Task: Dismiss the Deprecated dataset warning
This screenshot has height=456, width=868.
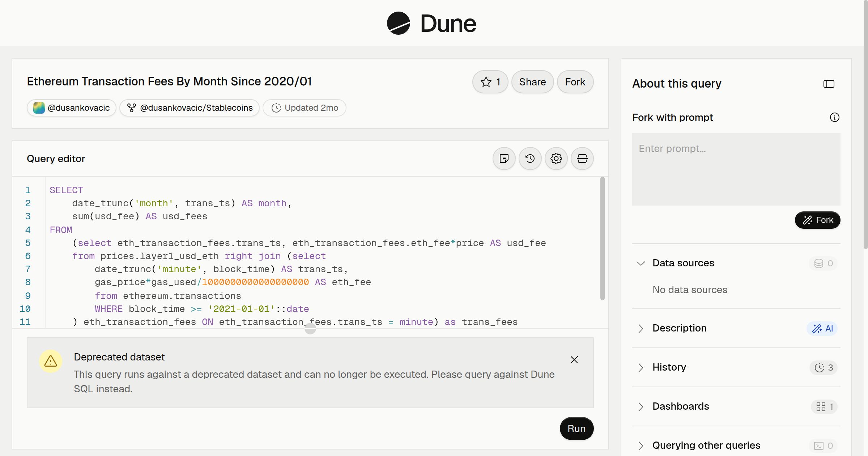Action: click(574, 360)
